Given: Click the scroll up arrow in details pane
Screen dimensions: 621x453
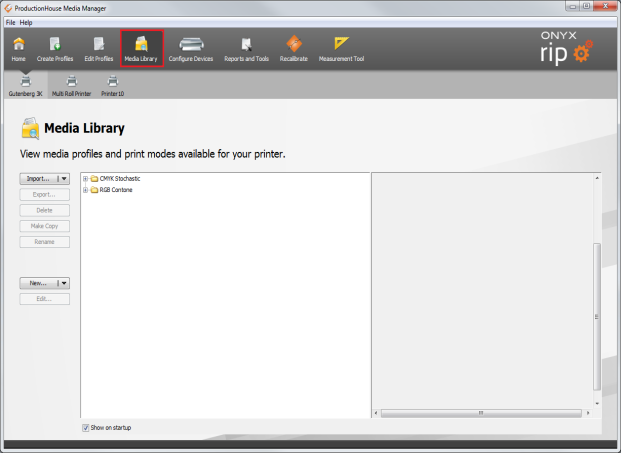Looking at the screenshot, I should [597, 178].
